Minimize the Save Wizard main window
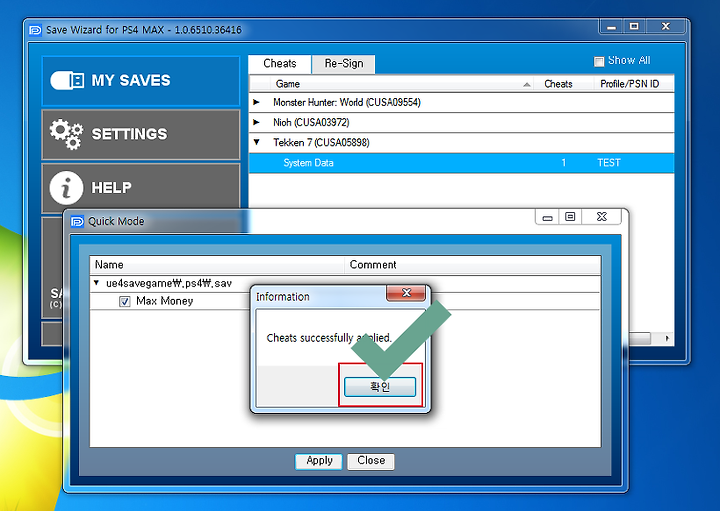 coord(611,27)
